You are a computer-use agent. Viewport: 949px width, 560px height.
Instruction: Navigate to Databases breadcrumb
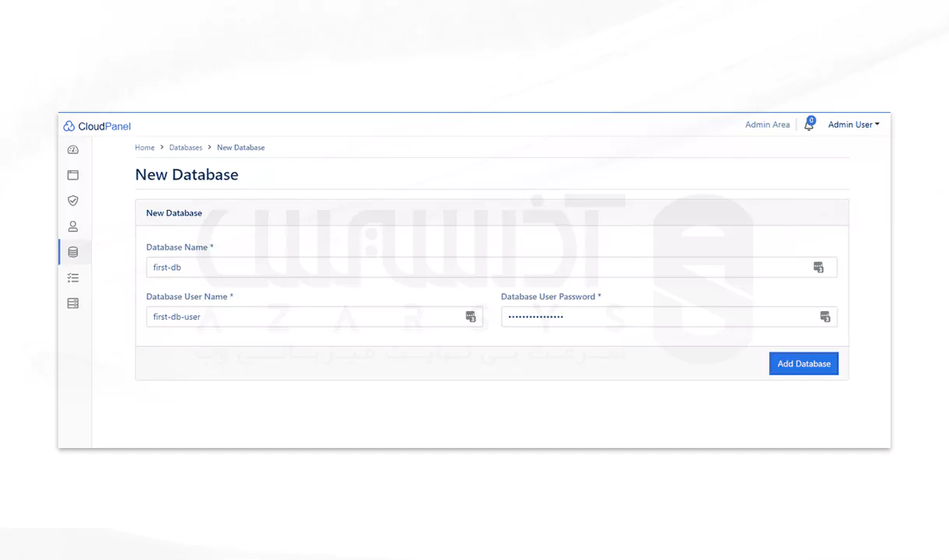coord(186,148)
